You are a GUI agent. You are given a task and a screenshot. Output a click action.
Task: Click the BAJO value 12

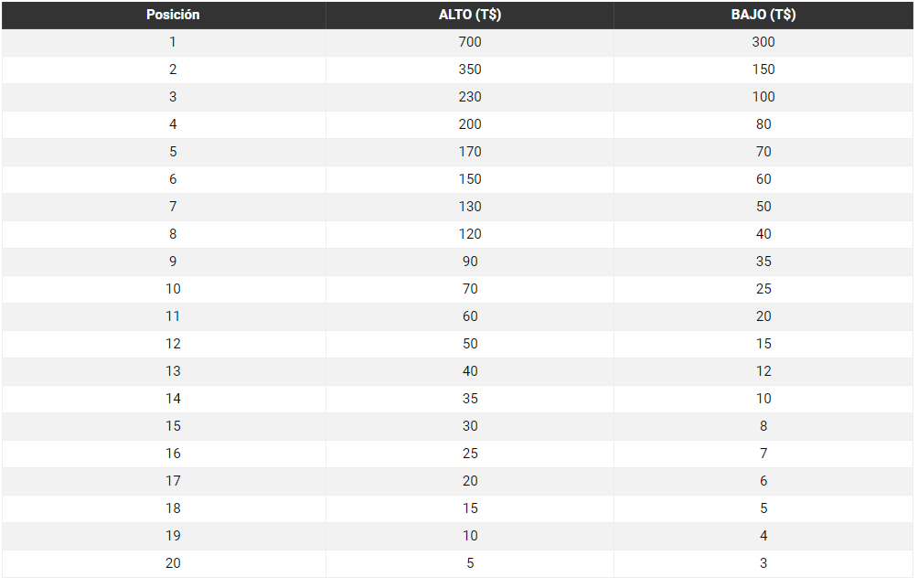tap(763, 371)
